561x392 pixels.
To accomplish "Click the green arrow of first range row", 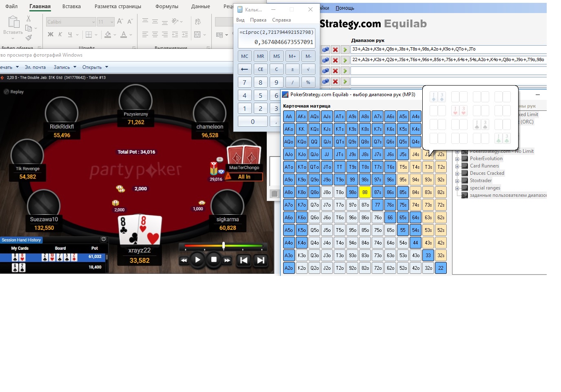I will point(345,50).
